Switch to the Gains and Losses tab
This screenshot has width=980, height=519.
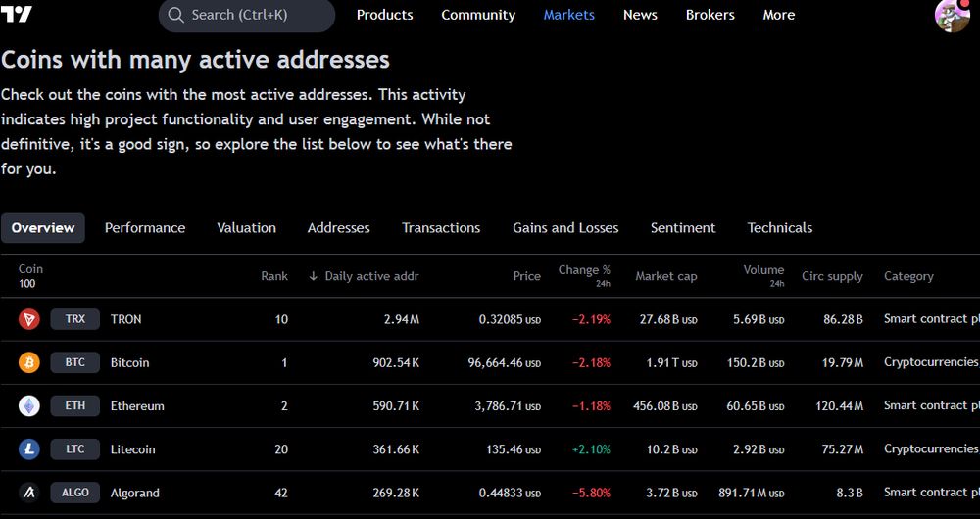pos(565,228)
